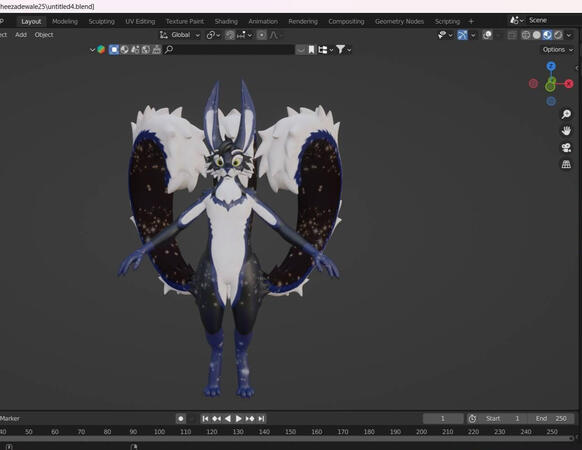This screenshot has height=450, width=582.
Task: Click the zoom magnifier viewport icon
Action: (566, 114)
